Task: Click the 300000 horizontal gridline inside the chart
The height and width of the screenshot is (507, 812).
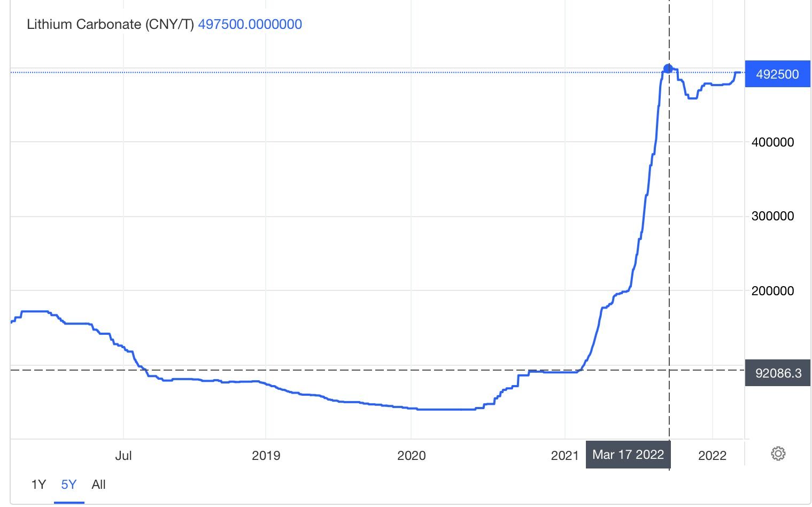Action: (x=321, y=217)
